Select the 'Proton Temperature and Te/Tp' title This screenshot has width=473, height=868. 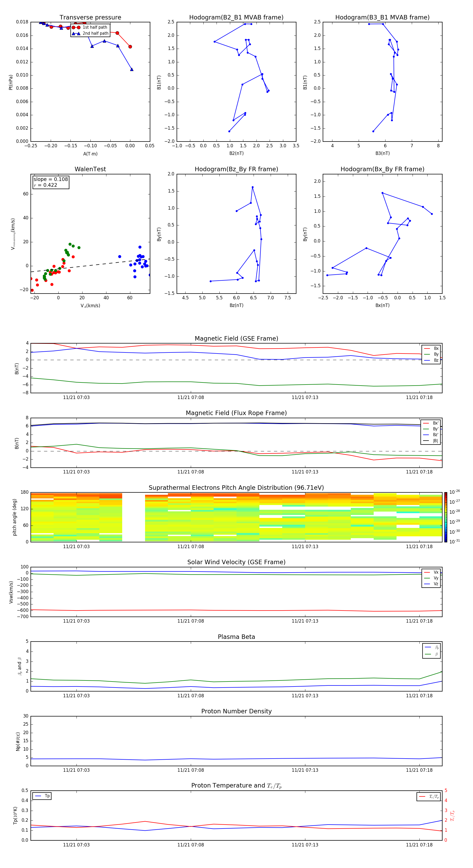pos(236,786)
